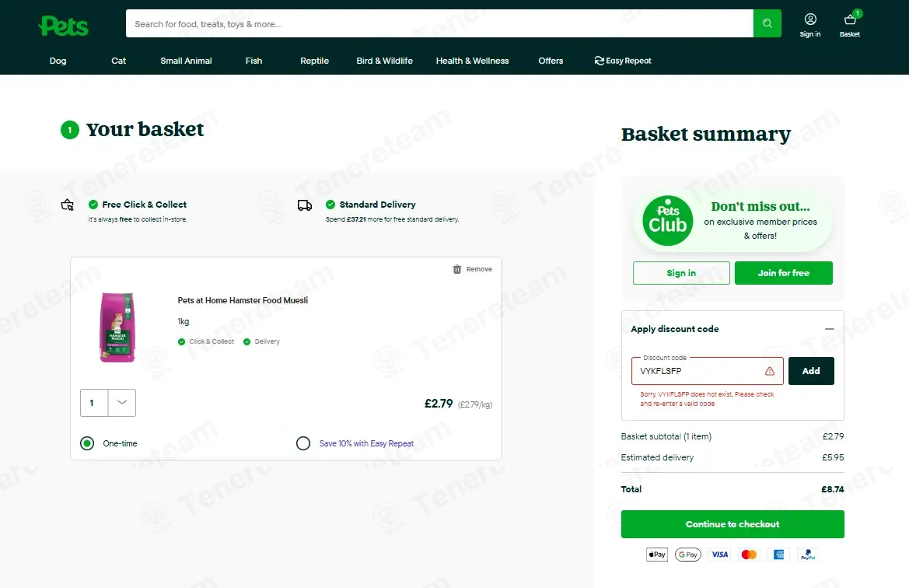
Task: Click the 'does not exist' error message
Action: [708, 399]
